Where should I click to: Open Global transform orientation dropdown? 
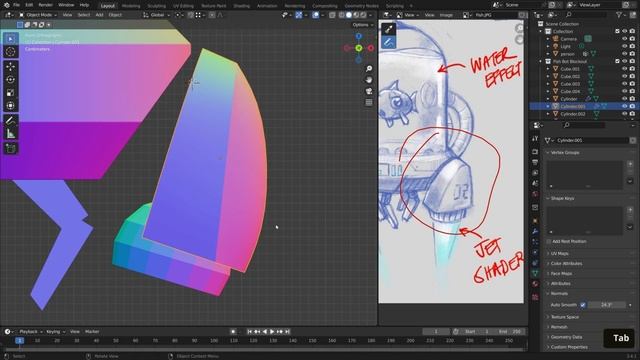click(157, 15)
